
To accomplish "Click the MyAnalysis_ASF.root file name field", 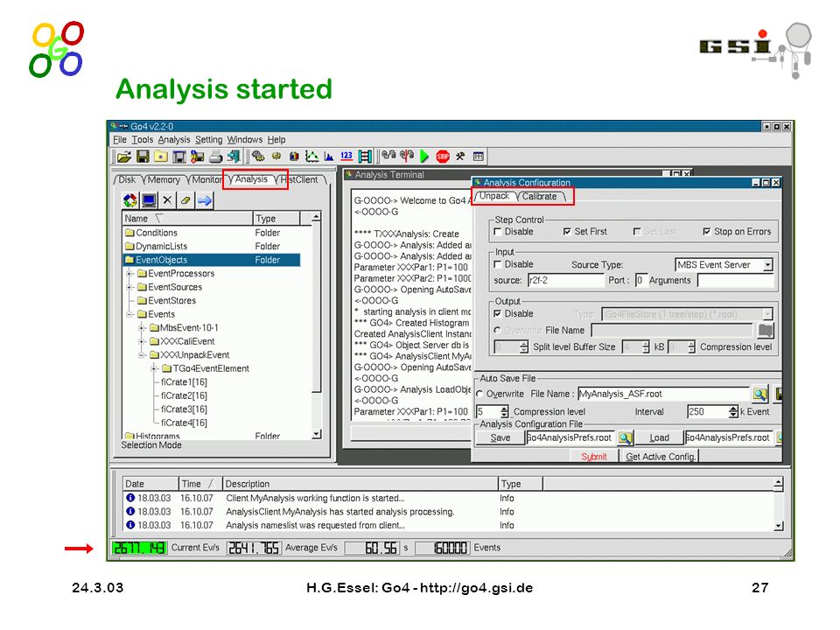I will (x=663, y=394).
